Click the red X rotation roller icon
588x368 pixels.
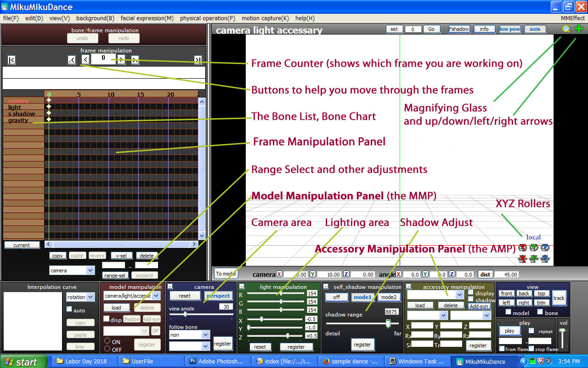[x=522, y=247]
